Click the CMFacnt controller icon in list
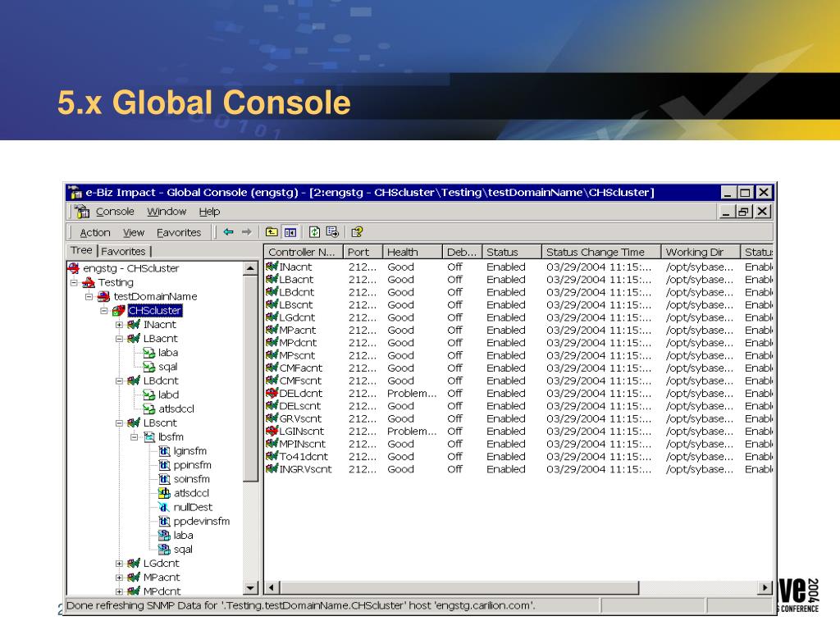840x630 pixels. (272, 367)
